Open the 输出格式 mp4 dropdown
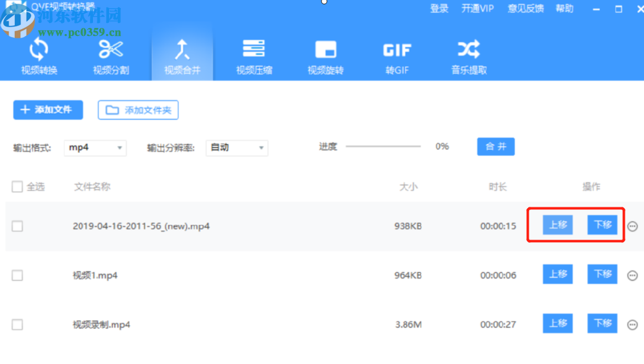 point(95,148)
